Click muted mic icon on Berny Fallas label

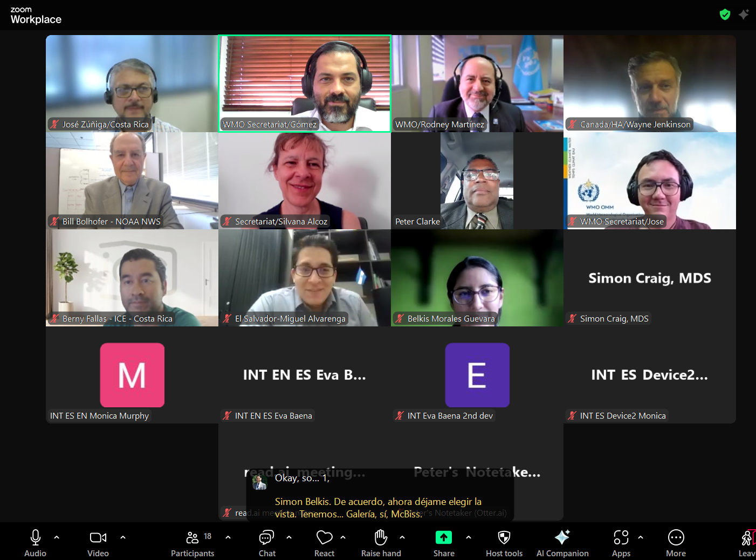[x=54, y=318]
